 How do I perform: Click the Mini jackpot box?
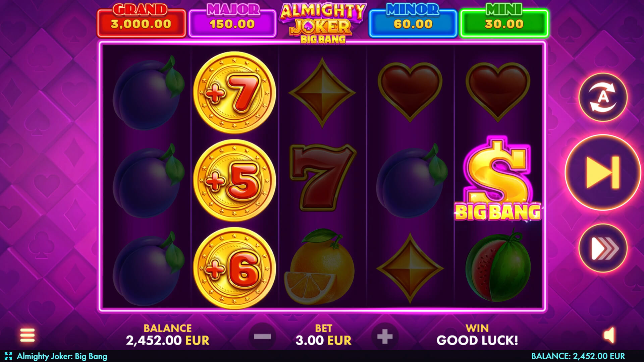click(504, 20)
